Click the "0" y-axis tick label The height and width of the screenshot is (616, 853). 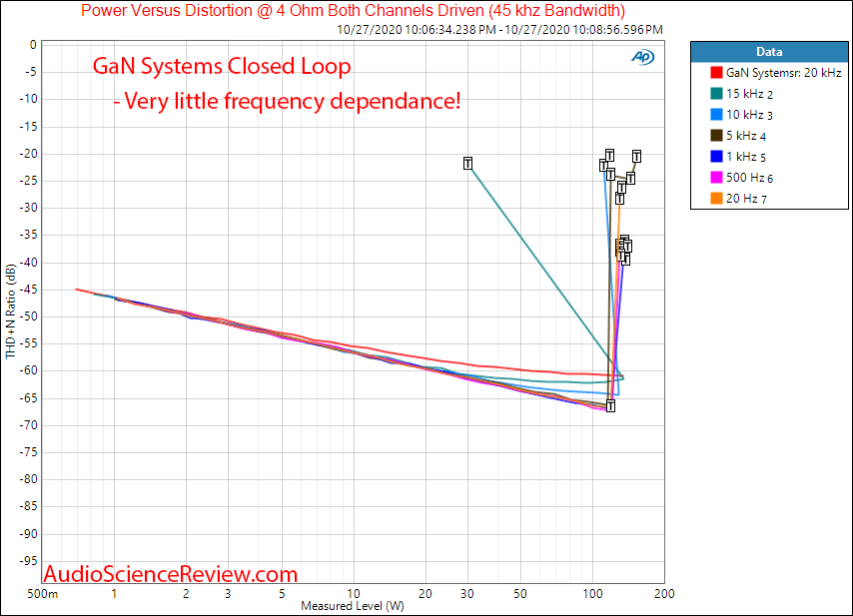33,45
